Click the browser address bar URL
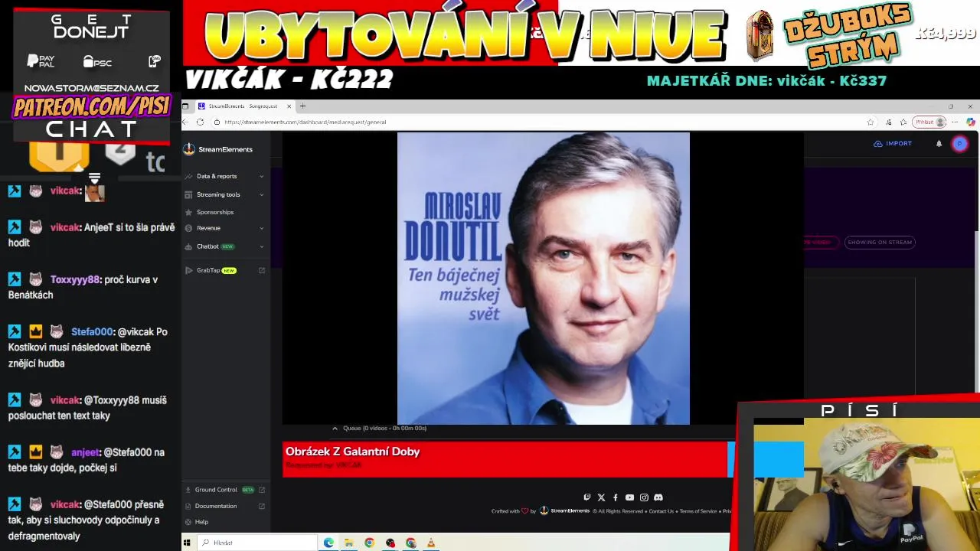The height and width of the screenshot is (551, 980). (305, 122)
